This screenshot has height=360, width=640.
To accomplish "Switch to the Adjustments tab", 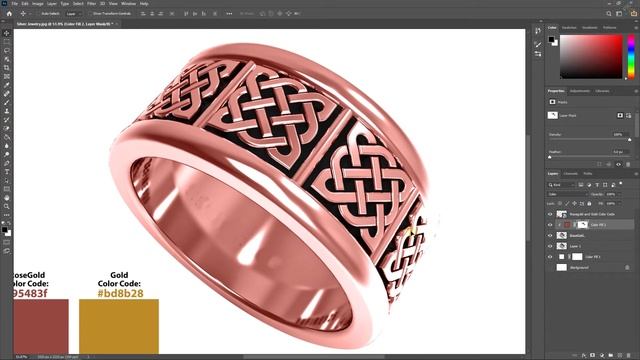I will [580, 91].
